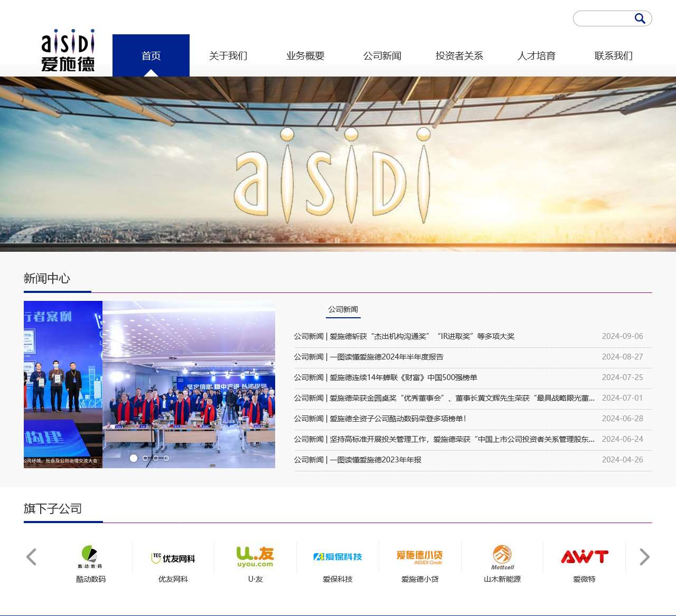The width and height of the screenshot is (676, 616).
Task: Select the first carousel slide dot
Action: [x=134, y=458]
